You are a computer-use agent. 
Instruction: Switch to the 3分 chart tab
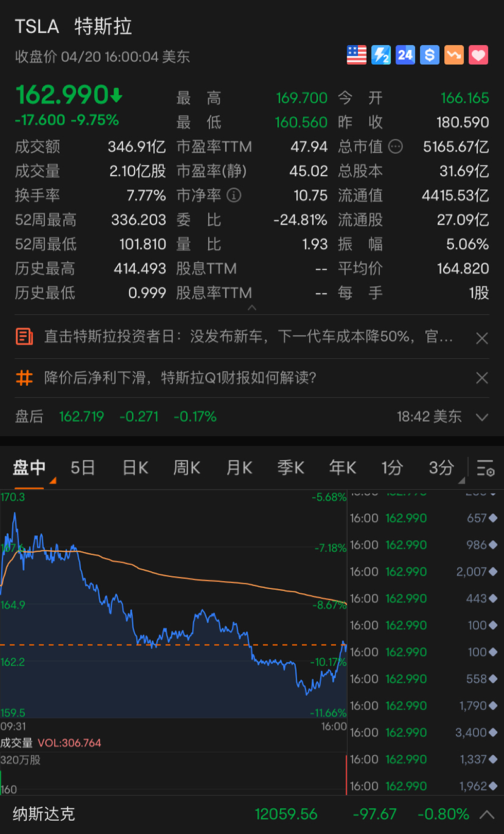click(441, 468)
